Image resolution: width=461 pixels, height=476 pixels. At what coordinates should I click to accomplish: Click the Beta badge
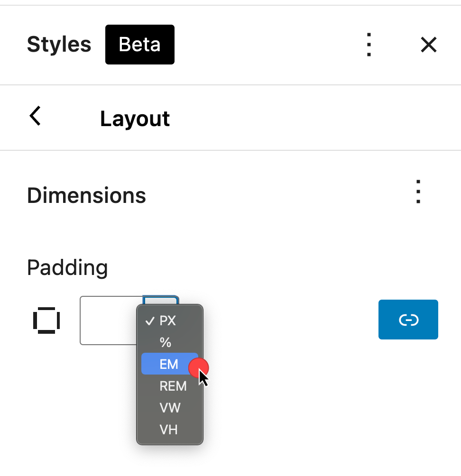139,45
